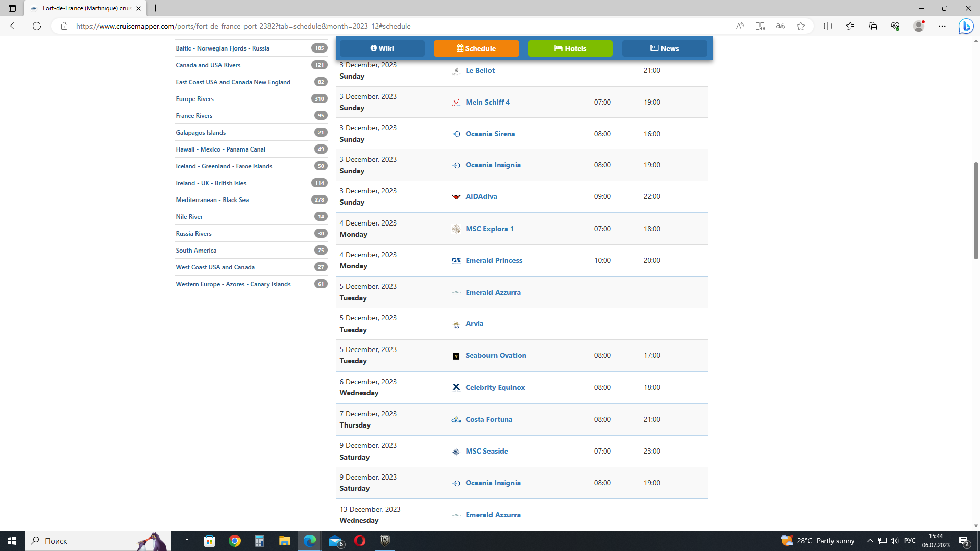Image resolution: width=980 pixels, height=551 pixels.
Task: Click the browser Back arrow
Action: point(14,26)
